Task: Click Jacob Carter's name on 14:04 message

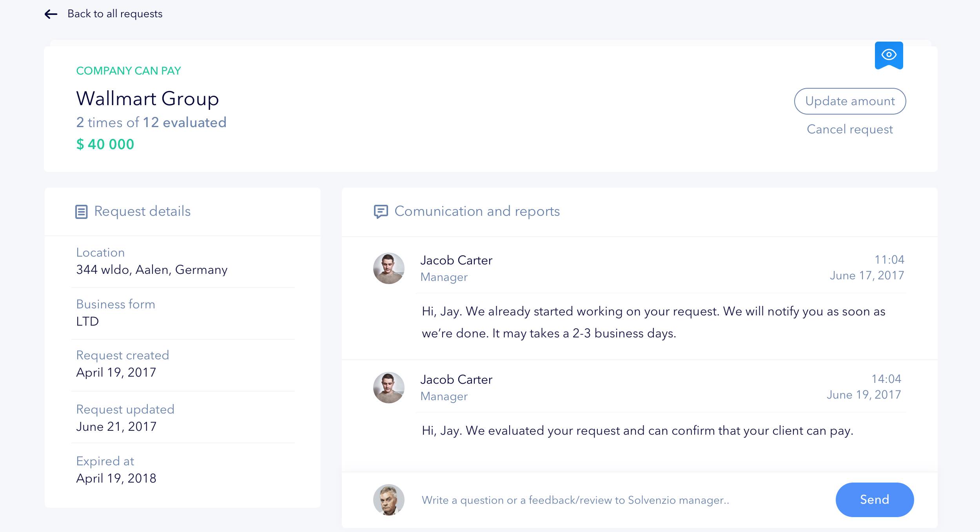Action: tap(456, 380)
